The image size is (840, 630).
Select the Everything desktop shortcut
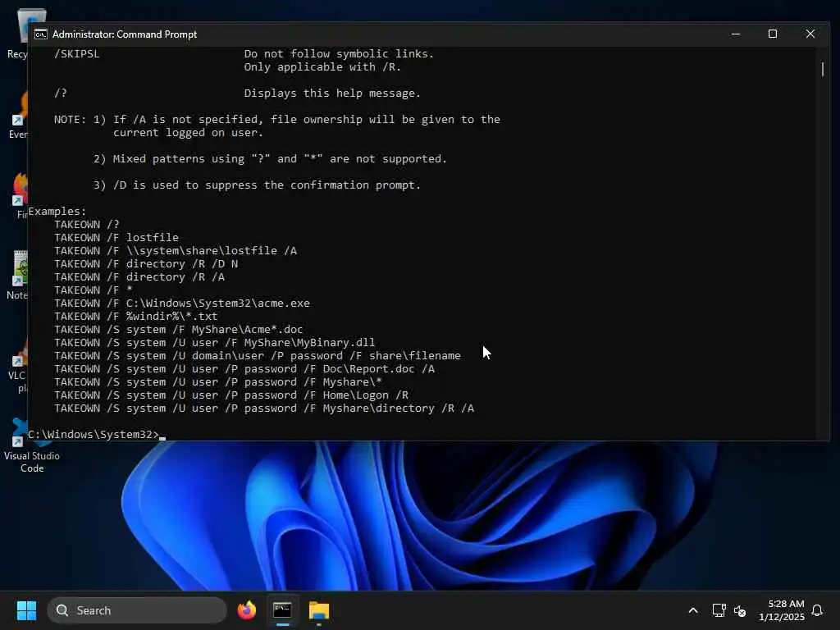coord(18,115)
